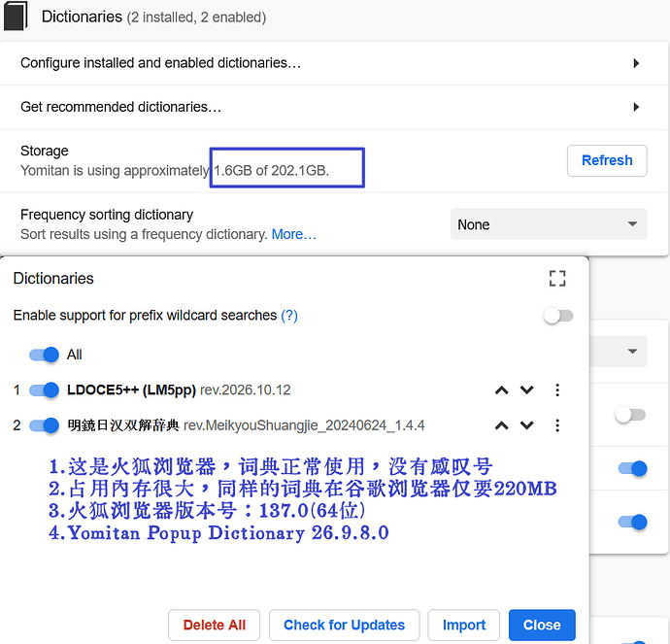
Task: Move LDOCE5++ dictionary down
Action: (527, 390)
